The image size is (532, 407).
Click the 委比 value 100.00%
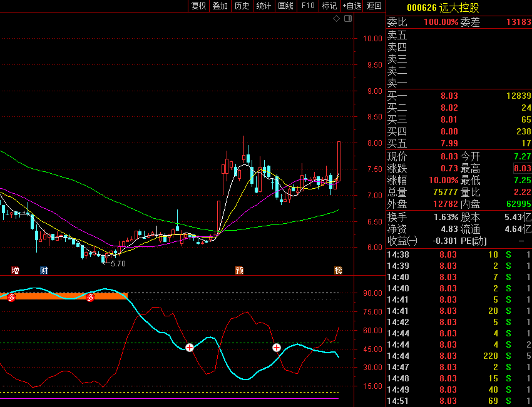441,23
